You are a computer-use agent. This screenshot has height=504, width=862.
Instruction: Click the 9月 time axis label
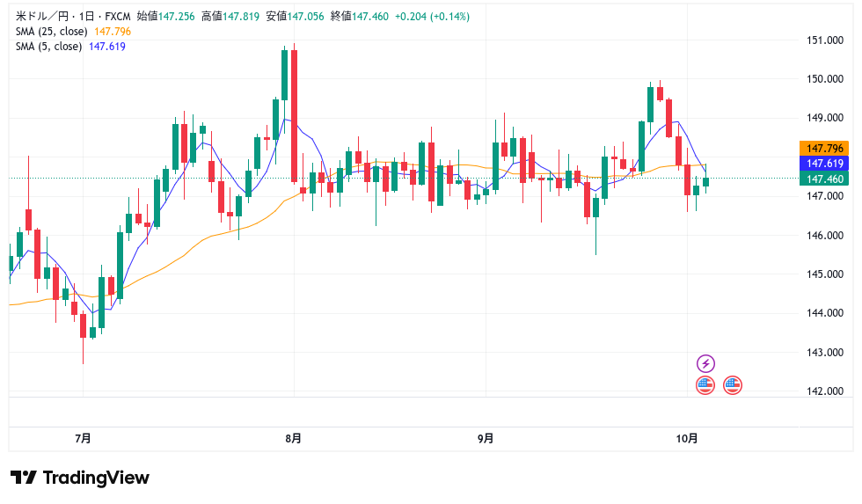pos(485,438)
